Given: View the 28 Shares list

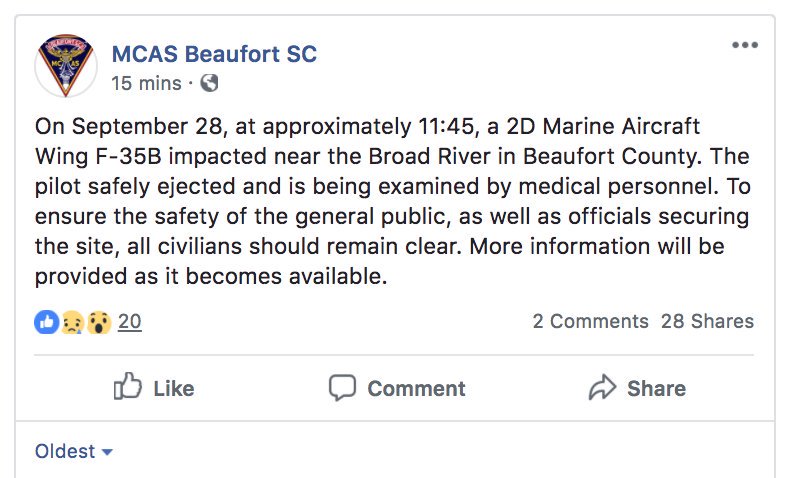Looking at the screenshot, I should click(707, 321).
